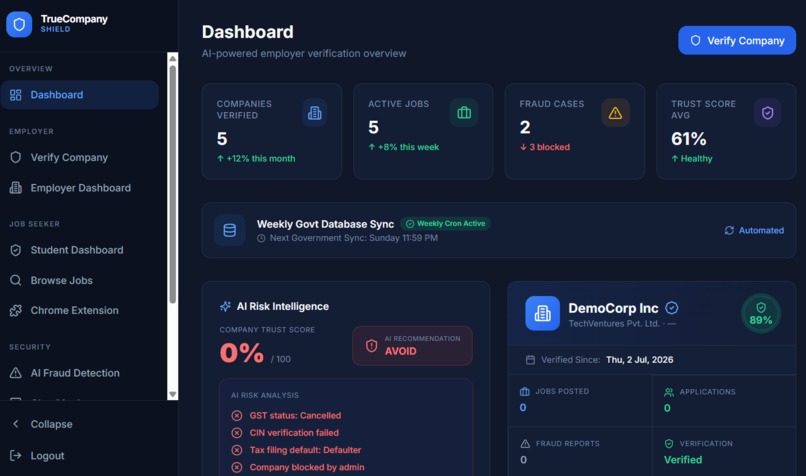Viewport: 806px width, 476px height.
Task: Click the Fraud Reports triangle icon
Action: click(x=525, y=444)
